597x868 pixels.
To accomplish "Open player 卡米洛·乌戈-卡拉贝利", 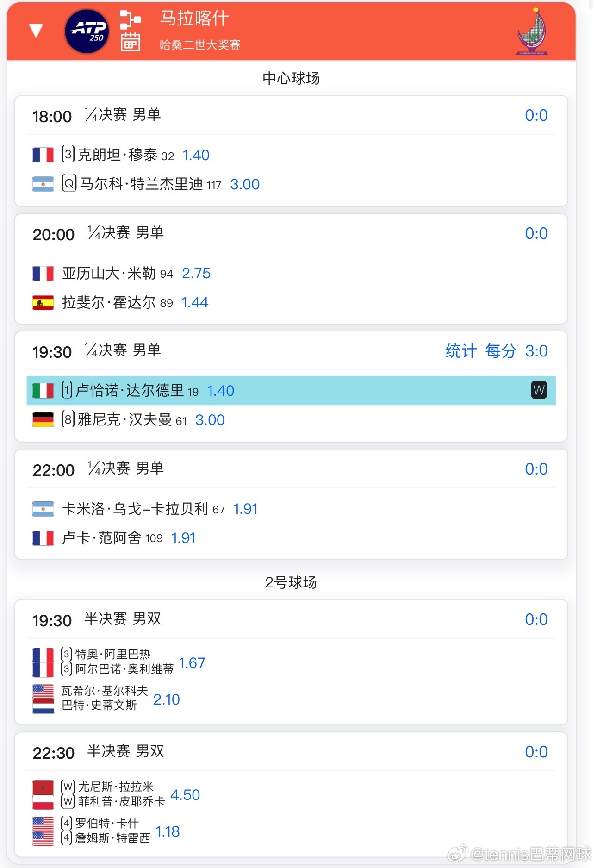I will [x=135, y=509].
